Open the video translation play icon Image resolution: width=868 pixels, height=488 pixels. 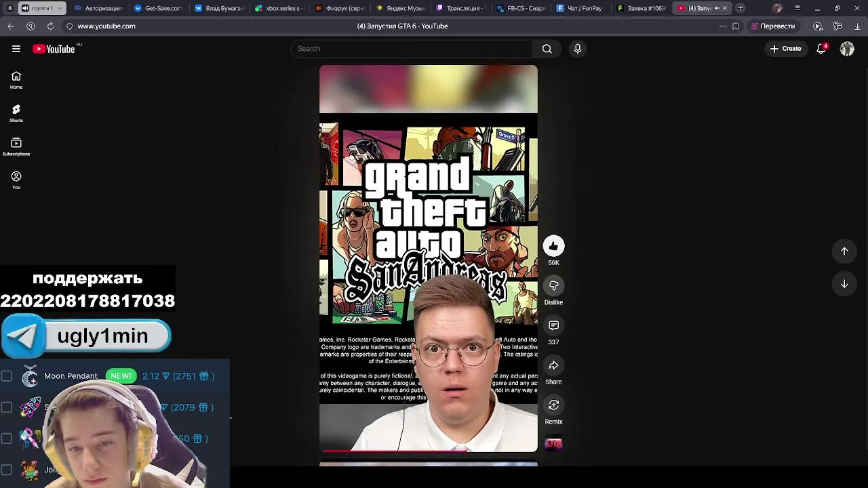click(818, 26)
